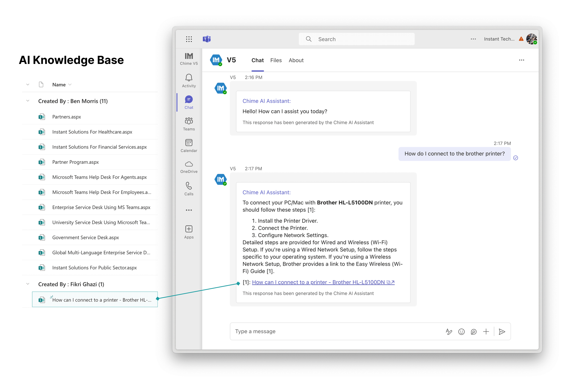This screenshot has width=584, height=392.
Task: Open OneDrive from the sidebar
Action: coord(189,164)
